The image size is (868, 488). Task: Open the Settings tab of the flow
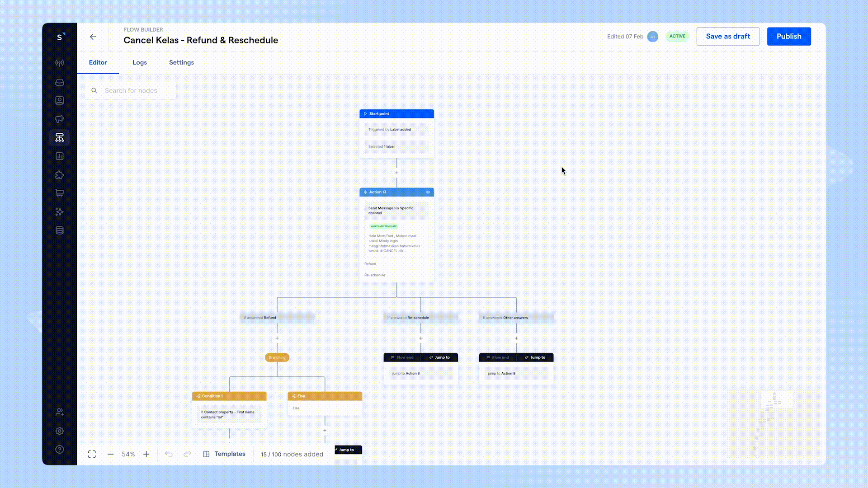tap(181, 62)
